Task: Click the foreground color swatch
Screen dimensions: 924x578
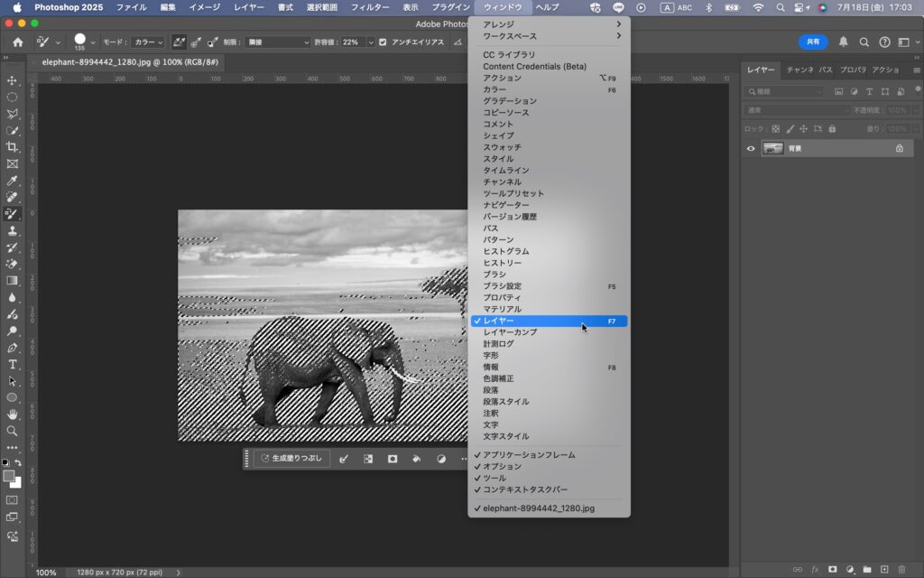Action: pyautogui.click(x=9, y=476)
